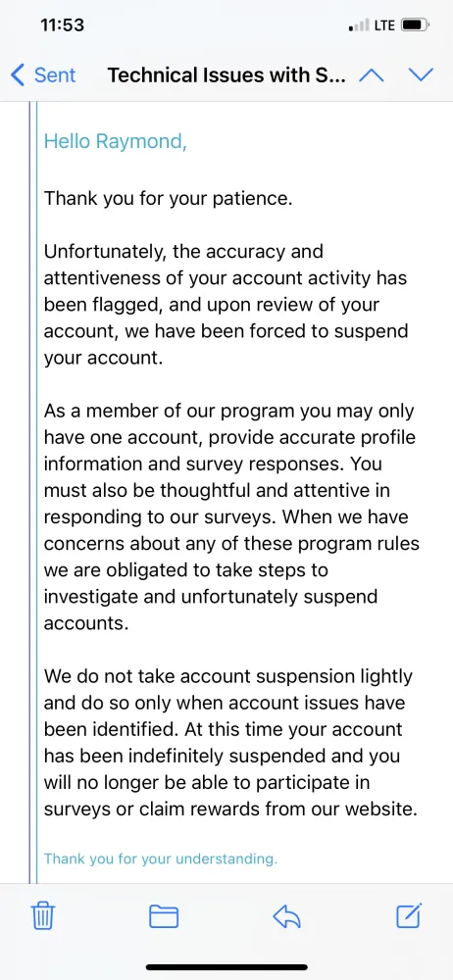This screenshot has width=453, height=980.
Task: Tap the home indicator bar at bottom
Action: pos(226,967)
